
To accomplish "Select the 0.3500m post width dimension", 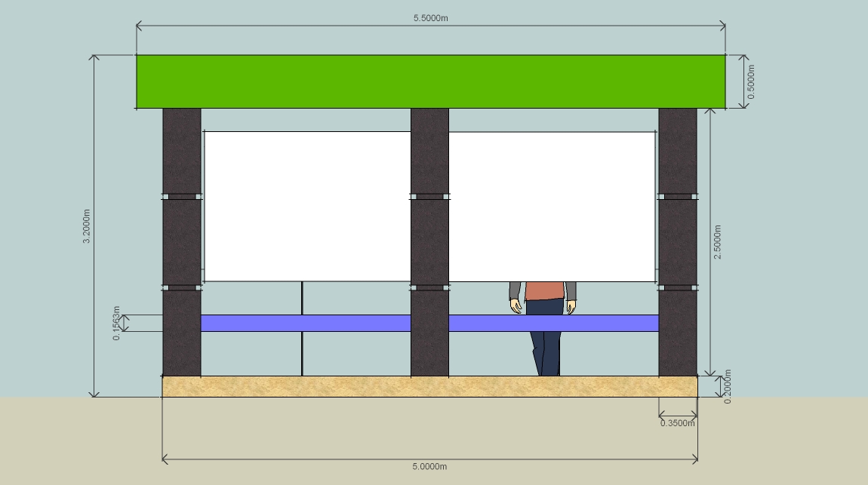I will click(x=677, y=425).
